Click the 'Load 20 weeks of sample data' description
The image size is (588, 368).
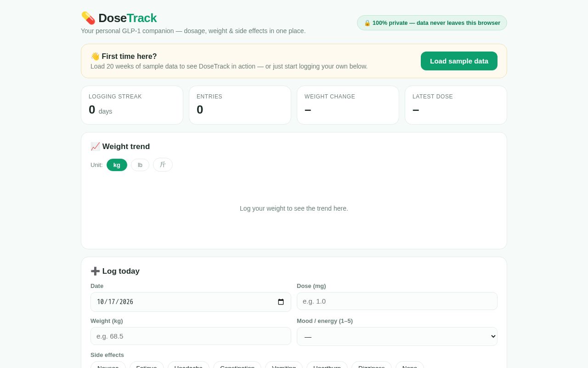229,66
